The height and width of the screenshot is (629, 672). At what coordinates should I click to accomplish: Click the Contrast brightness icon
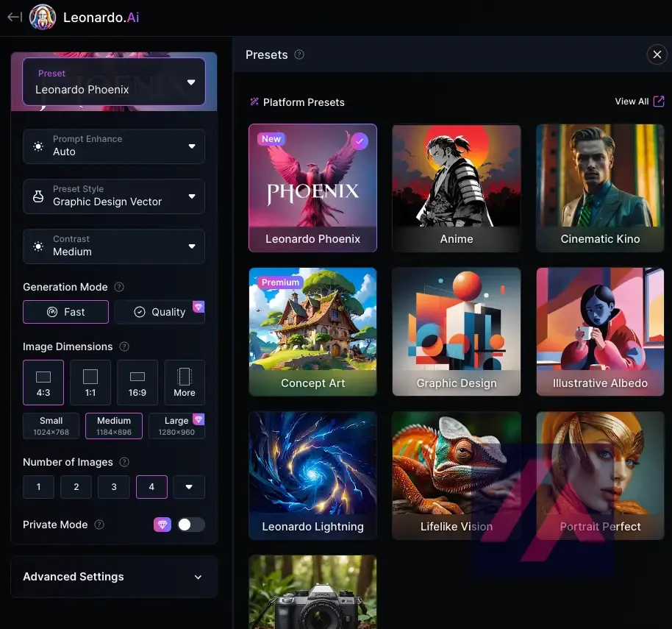(38, 246)
